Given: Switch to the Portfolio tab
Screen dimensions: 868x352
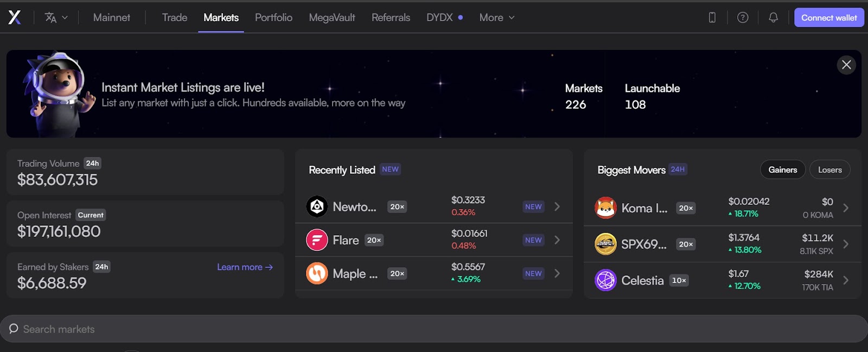Looking at the screenshot, I should click(273, 17).
